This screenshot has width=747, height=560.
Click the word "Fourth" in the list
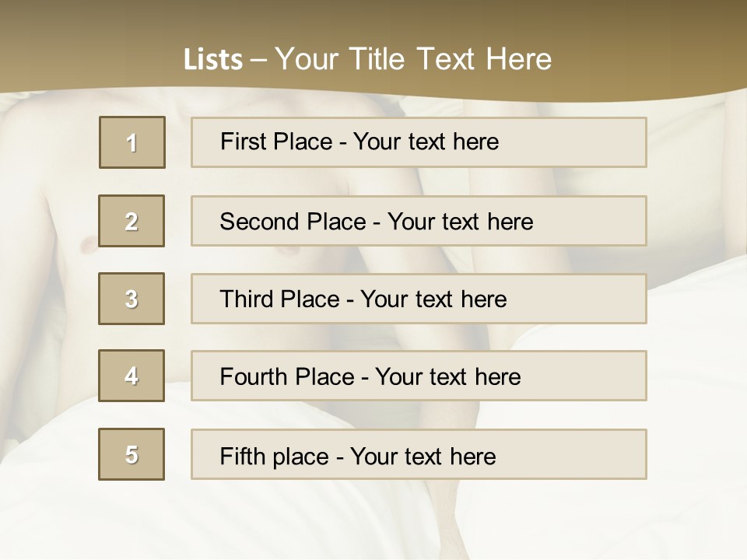[x=254, y=377]
